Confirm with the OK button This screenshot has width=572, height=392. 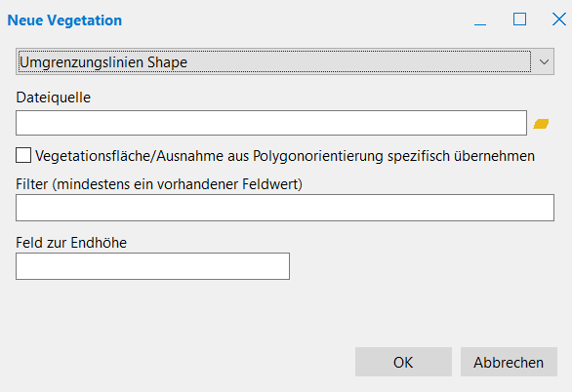pyautogui.click(x=403, y=362)
